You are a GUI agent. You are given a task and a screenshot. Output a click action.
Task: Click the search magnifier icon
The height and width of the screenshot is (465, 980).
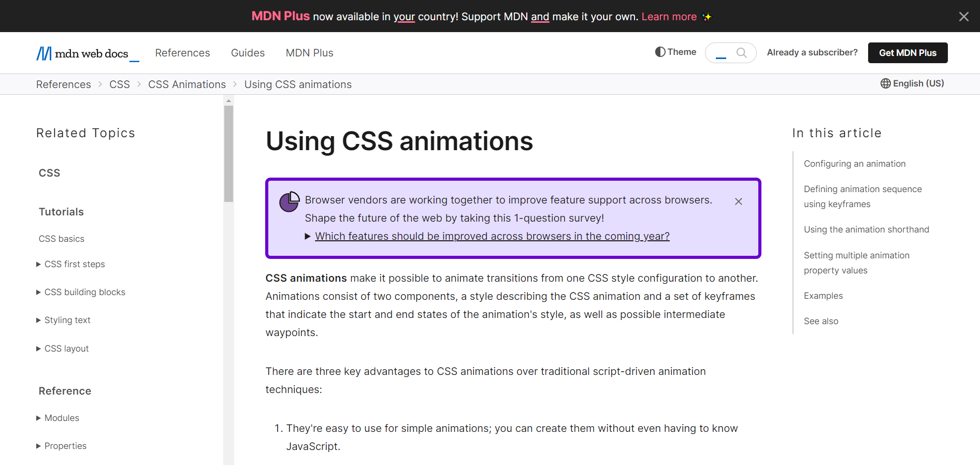pos(741,53)
